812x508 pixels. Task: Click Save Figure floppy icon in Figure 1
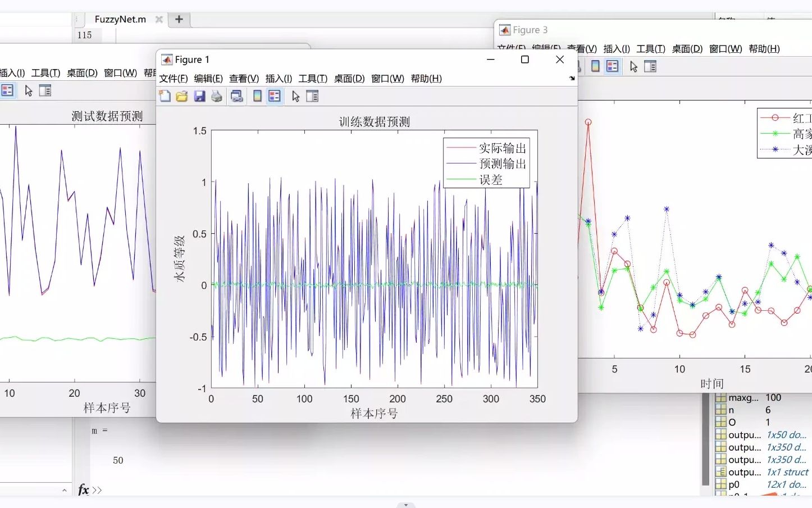click(x=199, y=96)
